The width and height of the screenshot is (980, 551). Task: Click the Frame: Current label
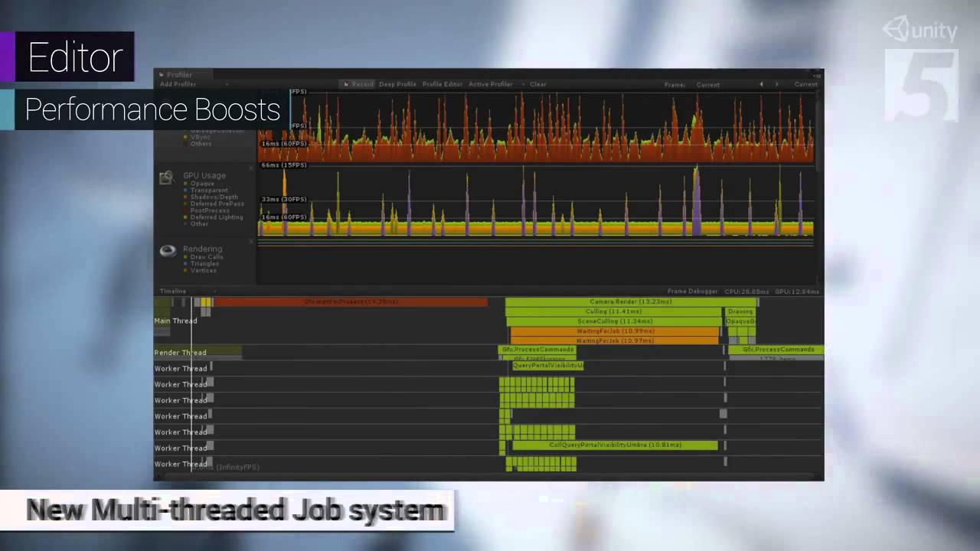(692, 84)
